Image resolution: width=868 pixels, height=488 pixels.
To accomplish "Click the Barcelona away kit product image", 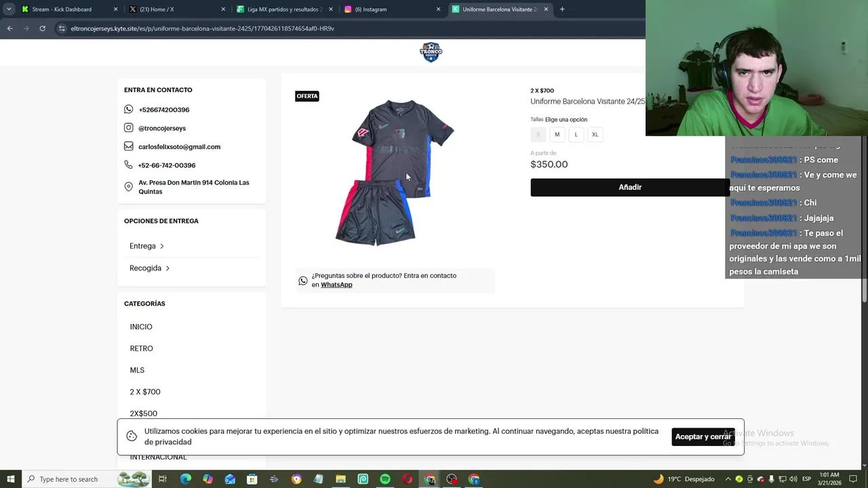I will point(395,173).
